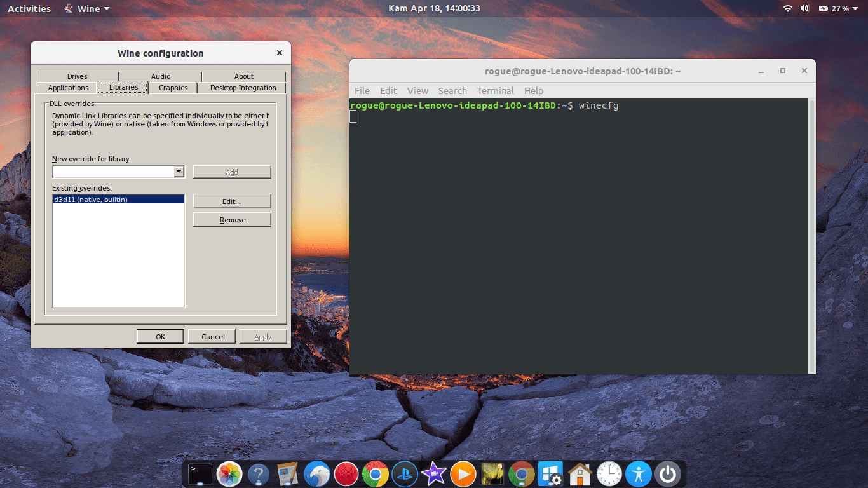Open the purple star application icon
The image size is (868, 488).
433,473
